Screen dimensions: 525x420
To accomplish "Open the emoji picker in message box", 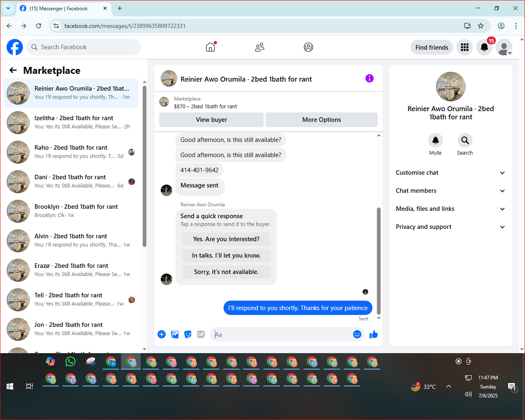I will point(357,334).
